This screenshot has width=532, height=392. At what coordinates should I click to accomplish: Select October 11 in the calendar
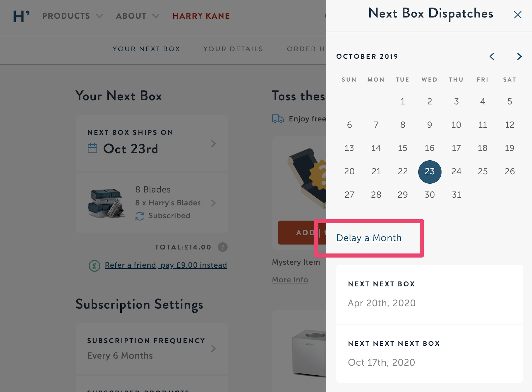coord(483,125)
